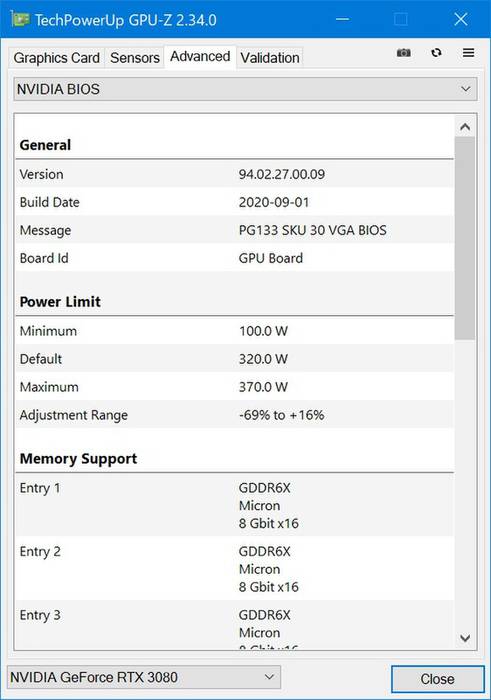Viewport: 491px width, 700px height.
Task: Go to the Validation tab
Action: pos(270,58)
